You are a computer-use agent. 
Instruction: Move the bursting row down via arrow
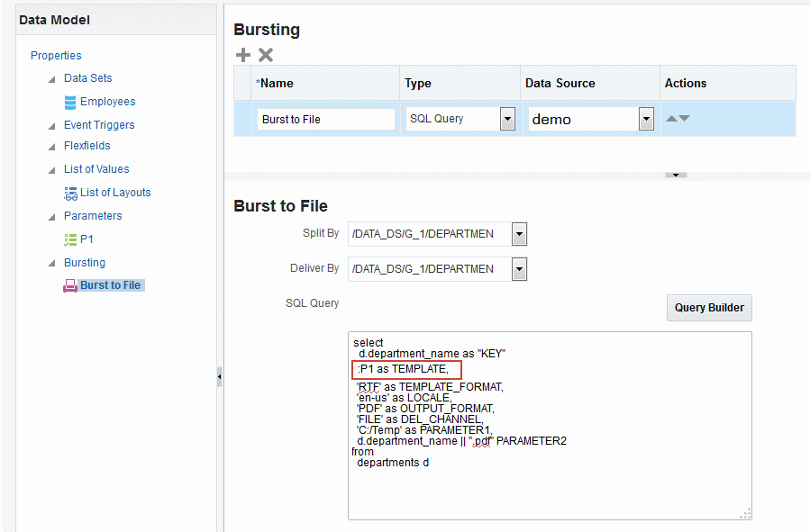[x=686, y=117]
